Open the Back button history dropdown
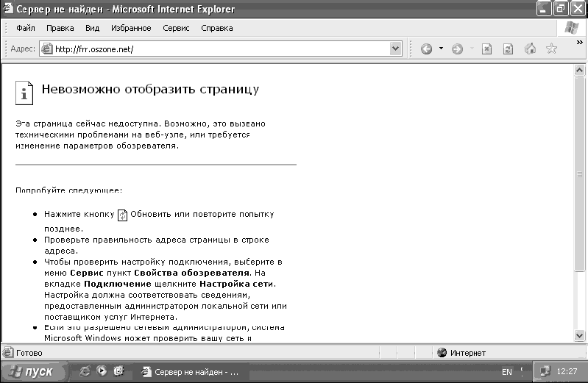The width and height of the screenshot is (588, 383). (x=441, y=49)
